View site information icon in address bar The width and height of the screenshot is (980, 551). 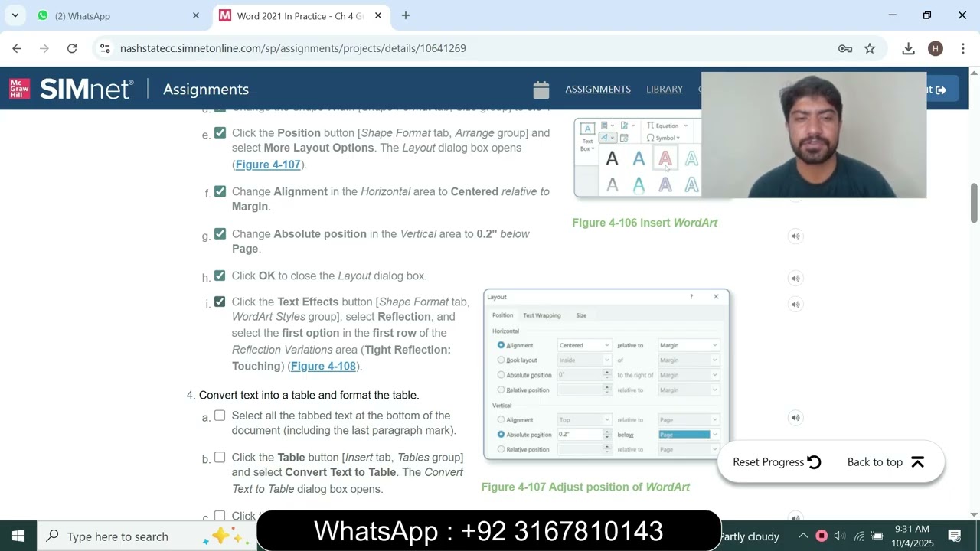click(x=105, y=48)
